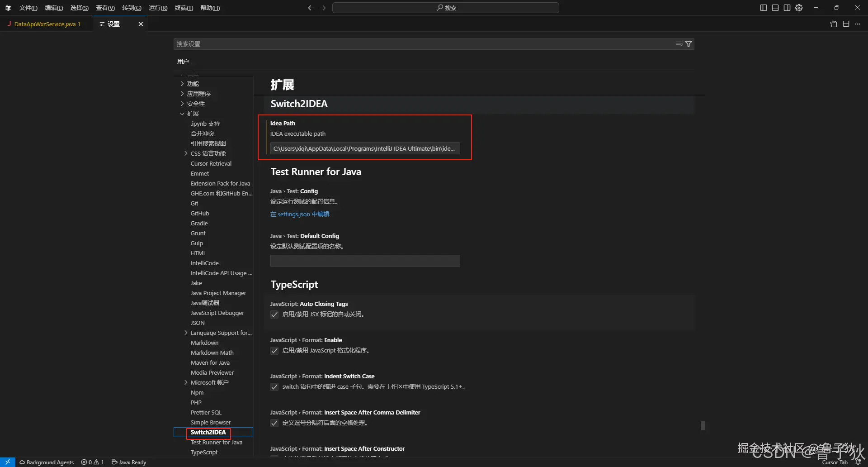Toggle the bottom panel layout icon
Image resolution: width=868 pixels, height=467 pixels.
click(775, 8)
